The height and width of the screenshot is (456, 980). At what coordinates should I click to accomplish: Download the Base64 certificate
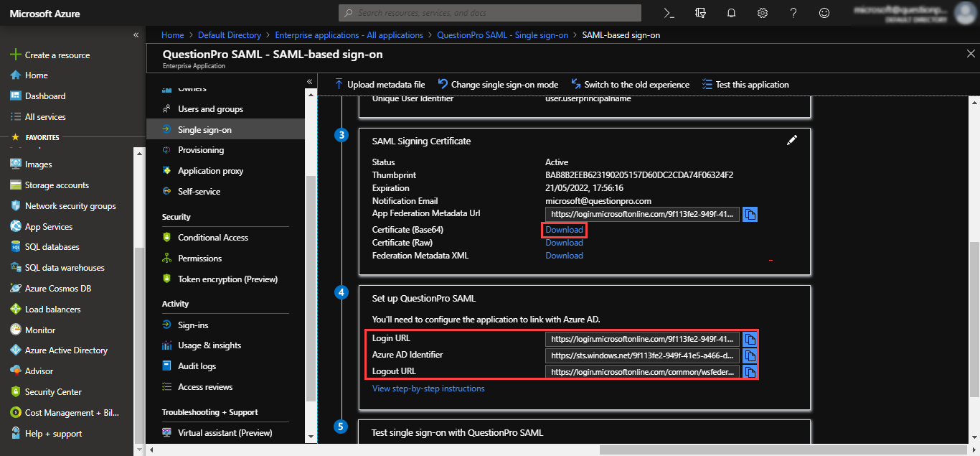click(x=564, y=230)
